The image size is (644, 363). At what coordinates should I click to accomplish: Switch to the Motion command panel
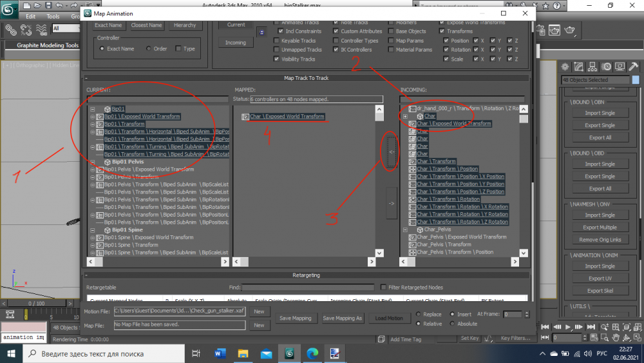click(x=606, y=66)
